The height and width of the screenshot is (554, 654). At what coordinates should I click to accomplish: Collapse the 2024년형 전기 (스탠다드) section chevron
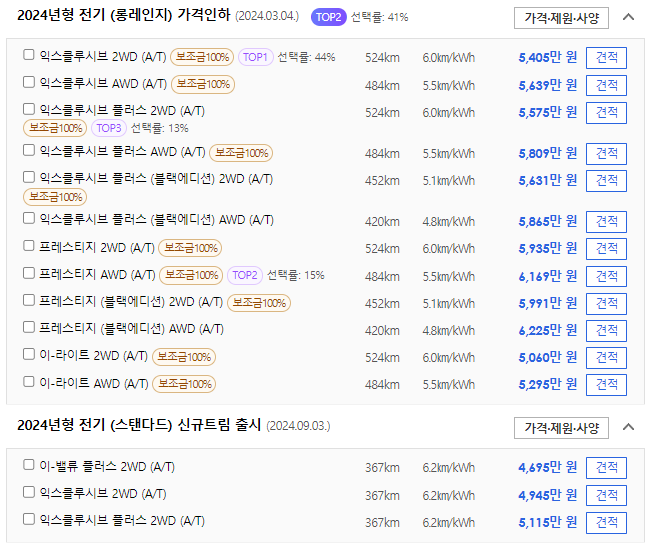(628, 427)
